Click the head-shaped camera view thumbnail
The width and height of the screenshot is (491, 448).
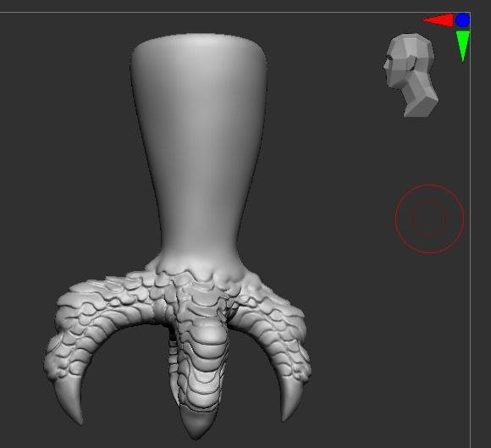pyautogui.click(x=411, y=75)
